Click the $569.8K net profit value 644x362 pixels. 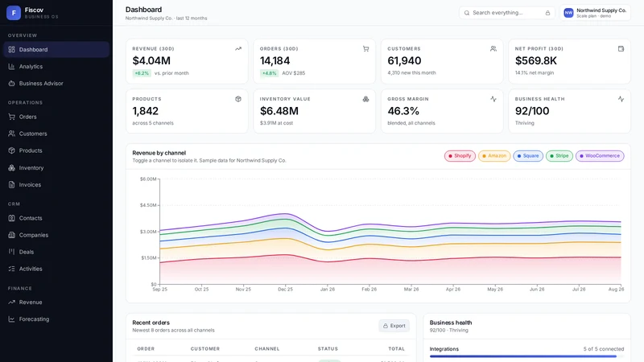point(536,61)
